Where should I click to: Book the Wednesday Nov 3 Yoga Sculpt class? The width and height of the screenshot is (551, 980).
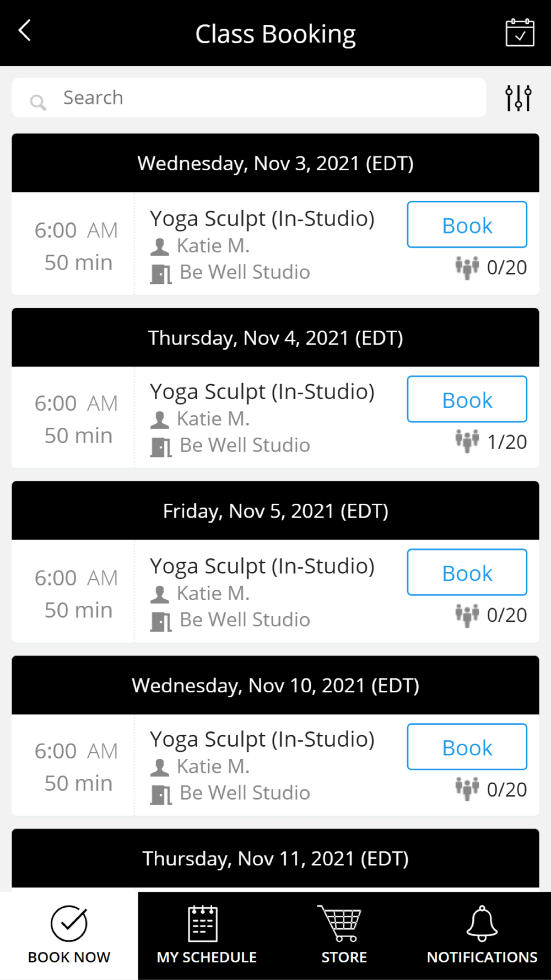467,225
